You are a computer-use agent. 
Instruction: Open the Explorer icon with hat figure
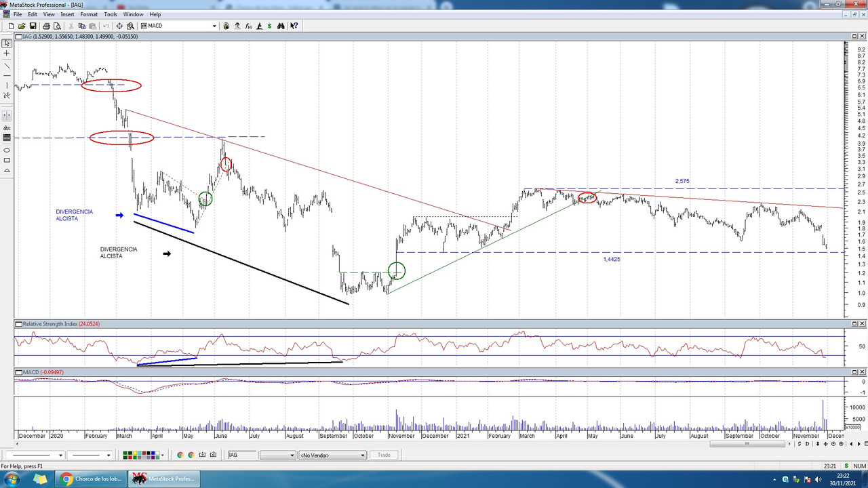point(237,26)
